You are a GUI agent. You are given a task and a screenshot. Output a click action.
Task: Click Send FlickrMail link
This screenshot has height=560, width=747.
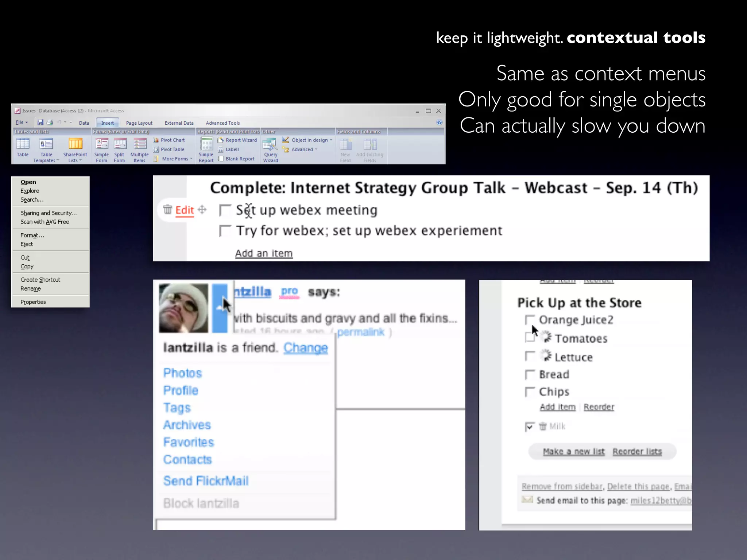point(206,481)
